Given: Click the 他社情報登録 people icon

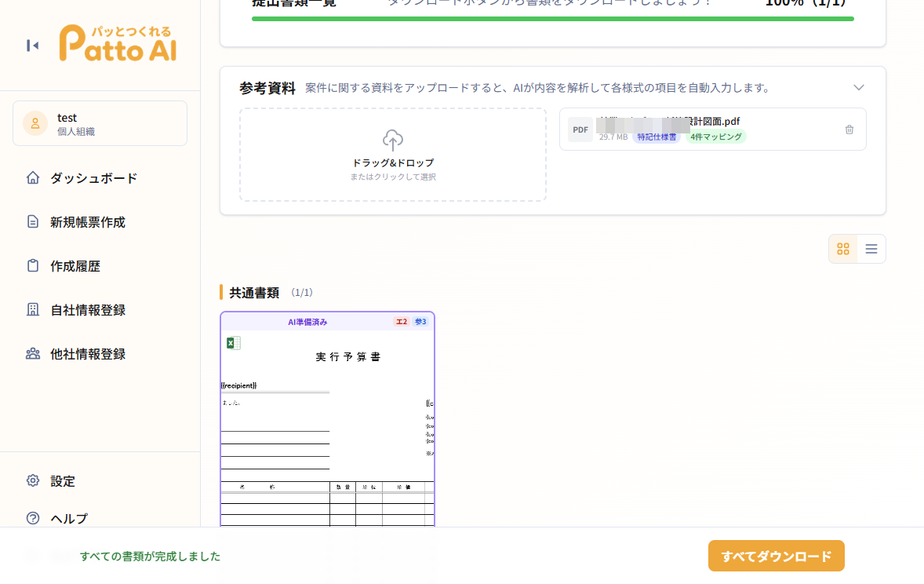Looking at the screenshot, I should click(33, 354).
